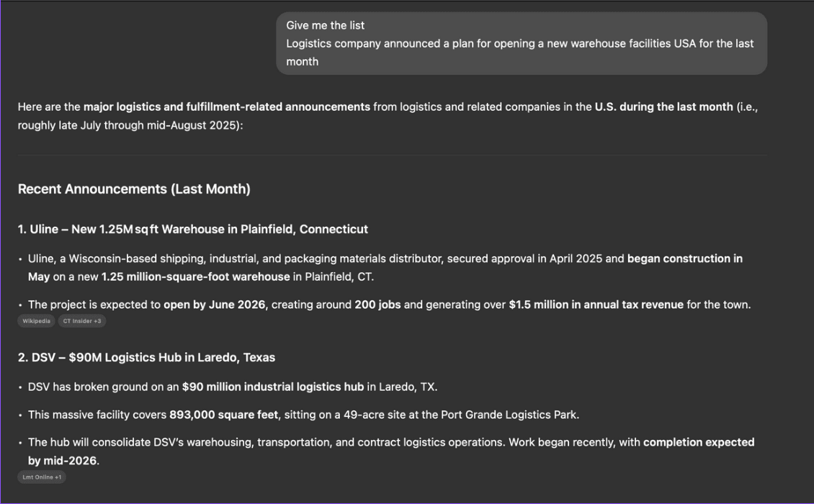Open the Wikipedia source citation
The image size is (814, 504).
click(x=36, y=321)
